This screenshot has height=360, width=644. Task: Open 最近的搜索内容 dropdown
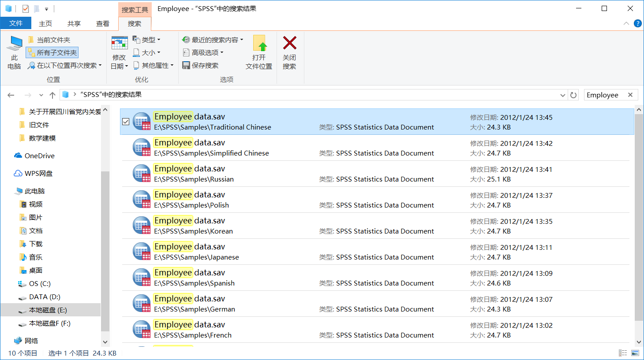[213, 40]
